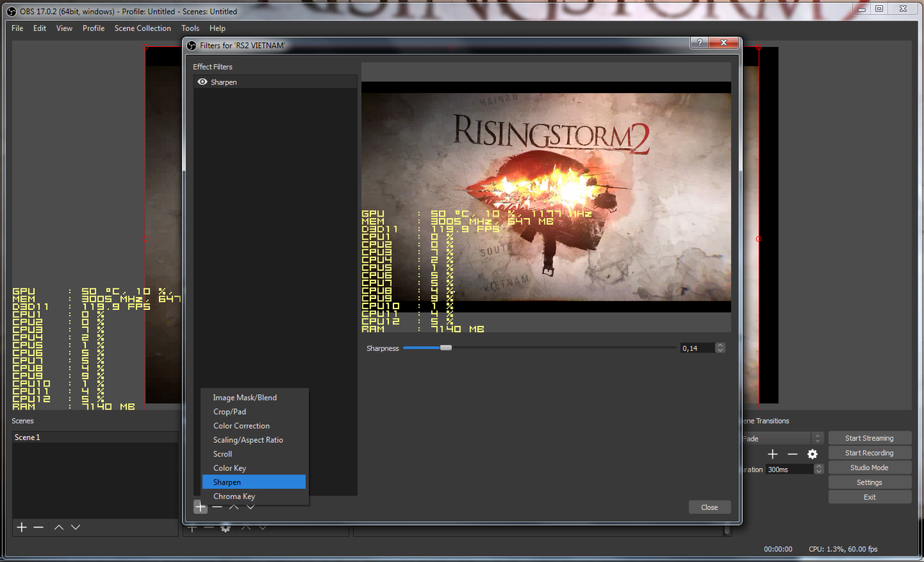Viewport: 924px width, 562px height.
Task: Choose Color Correction from the filter menu
Action: point(254,426)
